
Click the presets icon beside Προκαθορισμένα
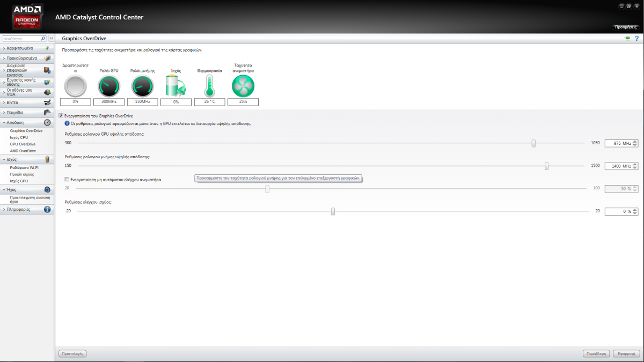(x=47, y=58)
